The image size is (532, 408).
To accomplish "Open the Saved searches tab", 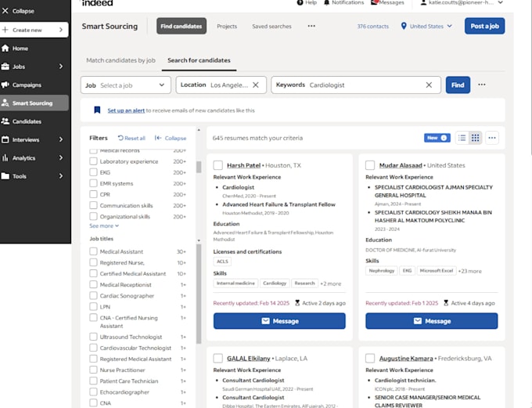I will coord(271,26).
